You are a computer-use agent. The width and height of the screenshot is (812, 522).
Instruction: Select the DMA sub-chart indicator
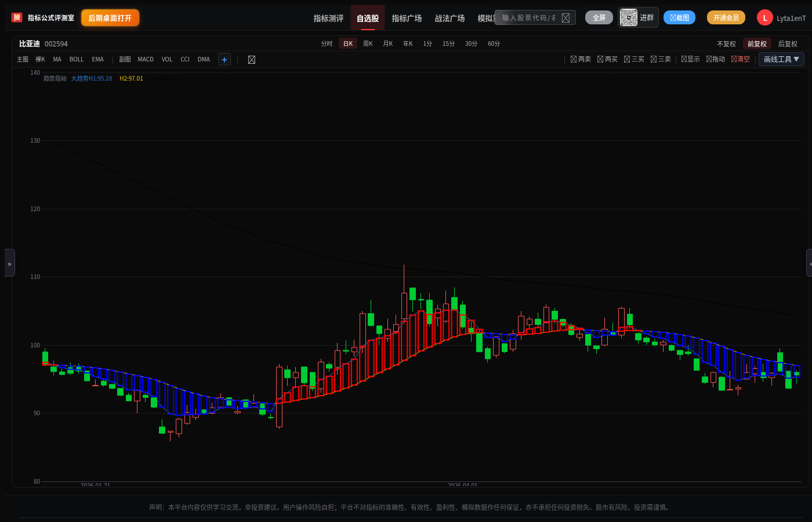[x=204, y=59]
